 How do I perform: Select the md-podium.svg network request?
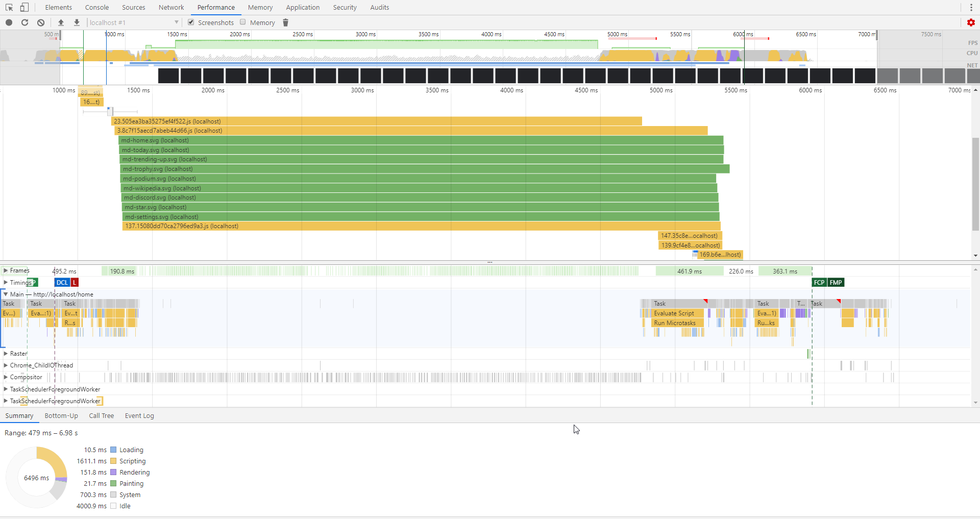coord(418,179)
